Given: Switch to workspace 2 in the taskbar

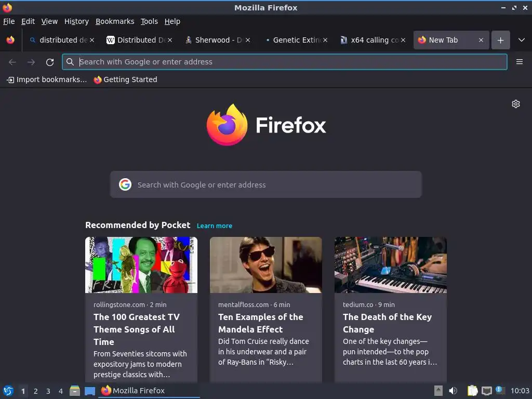Looking at the screenshot, I should pos(36,391).
